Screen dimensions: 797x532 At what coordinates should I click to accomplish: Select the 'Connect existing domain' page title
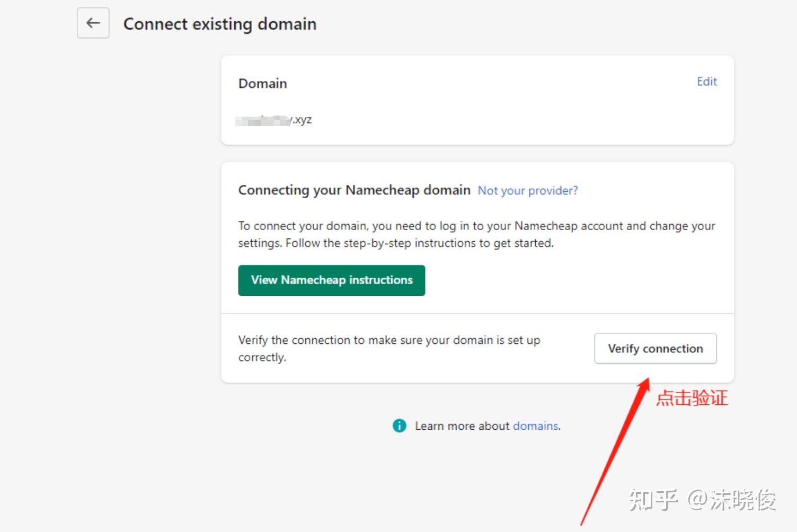coord(220,24)
